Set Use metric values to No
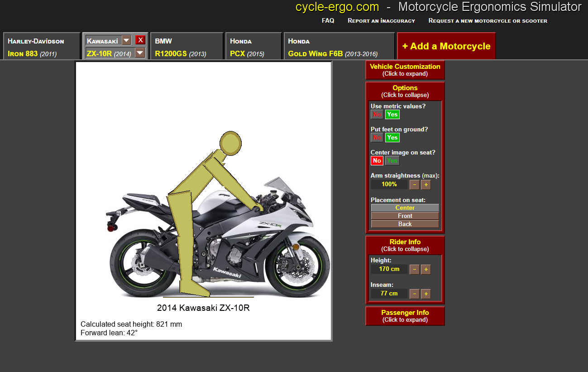The height and width of the screenshot is (372, 588). (377, 115)
